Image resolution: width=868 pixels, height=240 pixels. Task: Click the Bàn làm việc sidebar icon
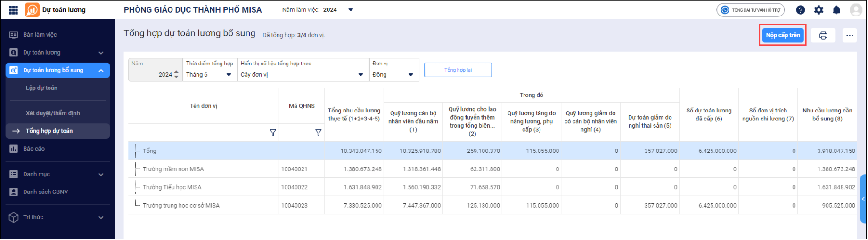(14, 35)
